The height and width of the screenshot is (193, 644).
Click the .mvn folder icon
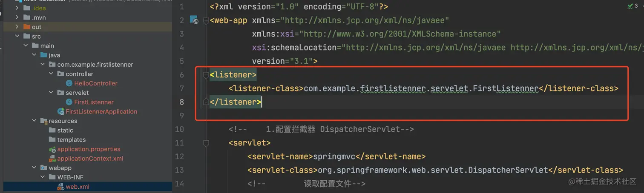point(27,17)
